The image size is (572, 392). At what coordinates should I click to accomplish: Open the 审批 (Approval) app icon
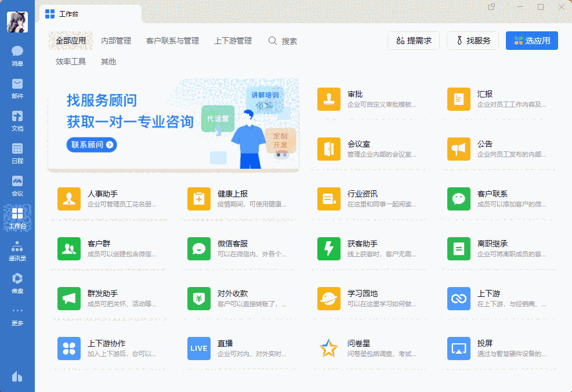[329, 99]
